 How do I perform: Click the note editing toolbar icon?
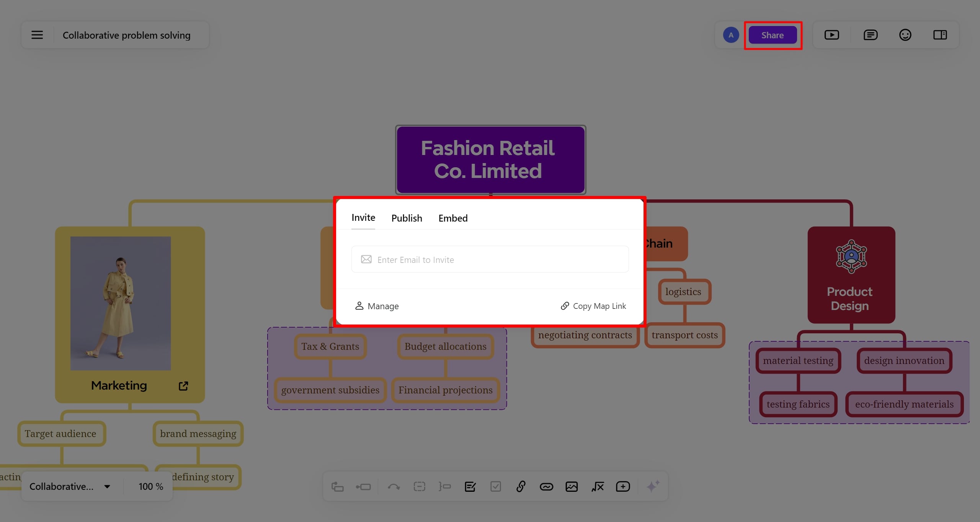point(470,486)
